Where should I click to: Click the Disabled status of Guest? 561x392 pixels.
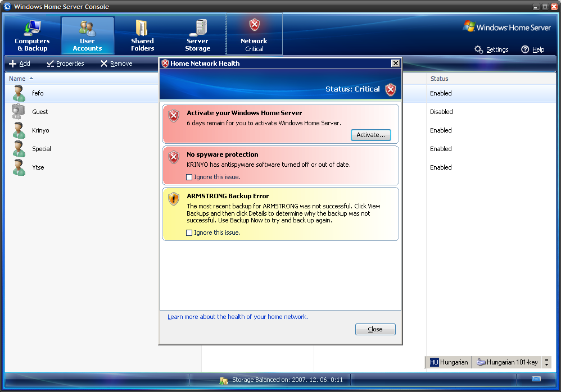(x=441, y=112)
